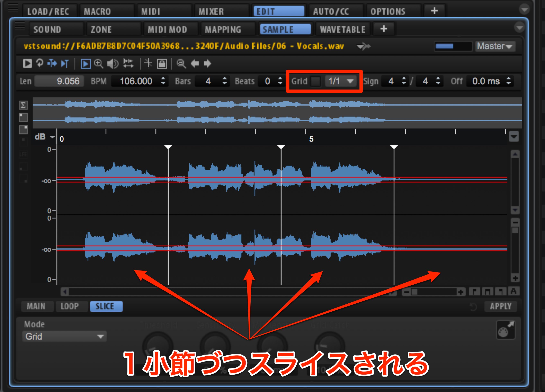Open the top-right outer panel menu arrow
Viewport: 545px width, 392px height.
click(x=524, y=10)
